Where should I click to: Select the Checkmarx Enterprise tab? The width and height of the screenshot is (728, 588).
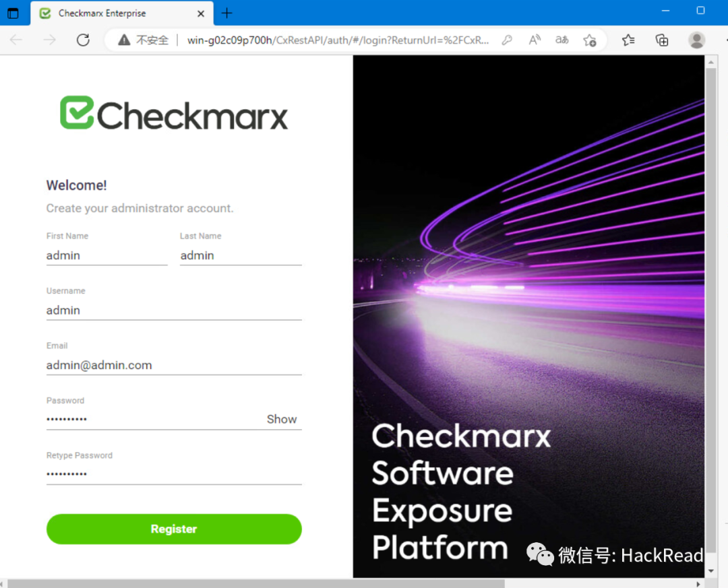pyautogui.click(x=121, y=13)
